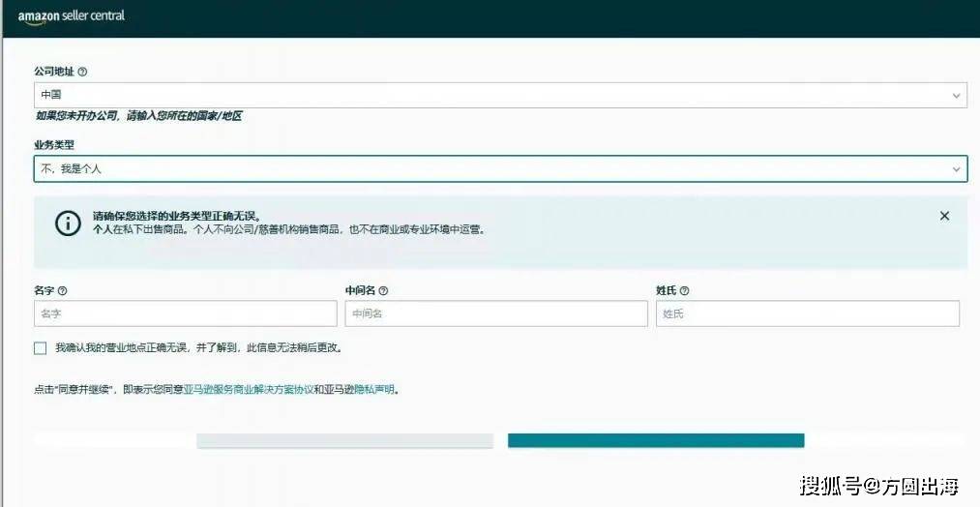980x507 pixels.
Task: Focus the 名字 text input field
Action: pyautogui.click(x=186, y=313)
